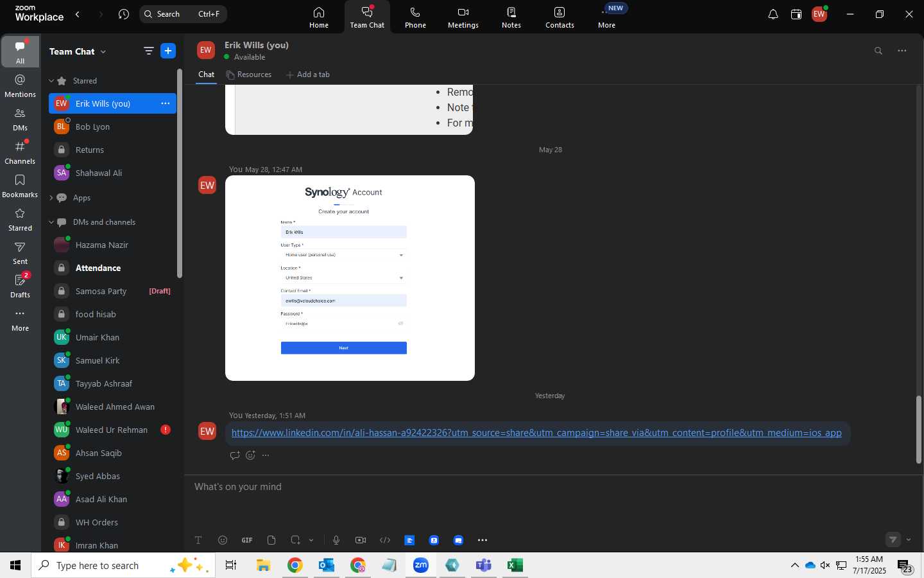Expand the send options dropdown arrow

909,540
